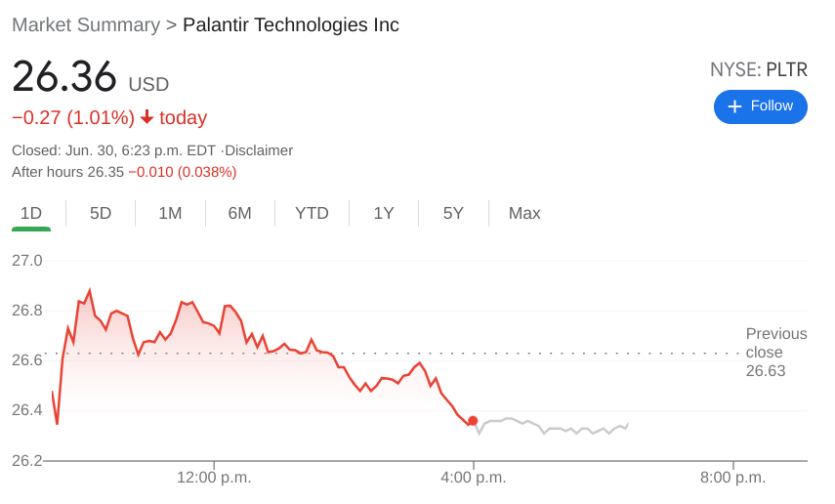Show the 6M chart range
Screen dimensions: 835x504
(x=239, y=213)
